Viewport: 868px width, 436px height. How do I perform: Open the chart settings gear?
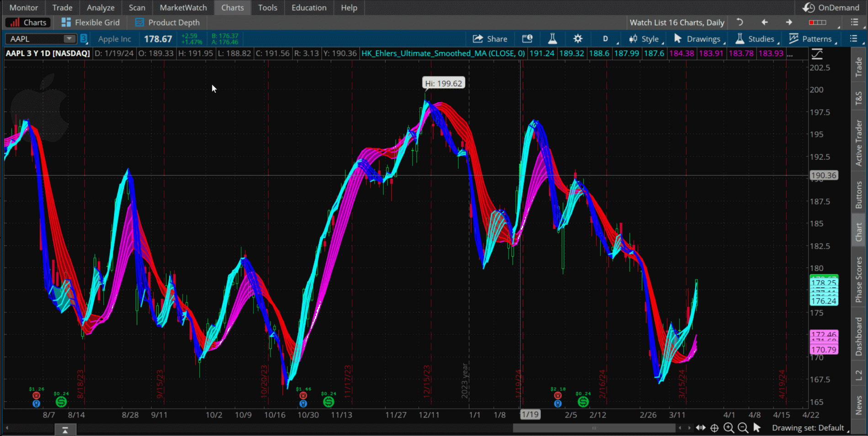pos(577,39)
